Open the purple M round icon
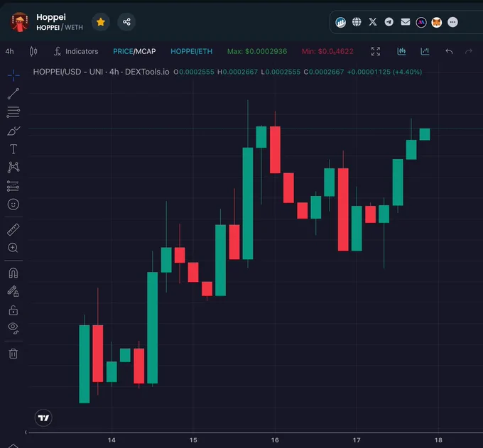Screen dimensions: 483x448 (x=421, y=22)
